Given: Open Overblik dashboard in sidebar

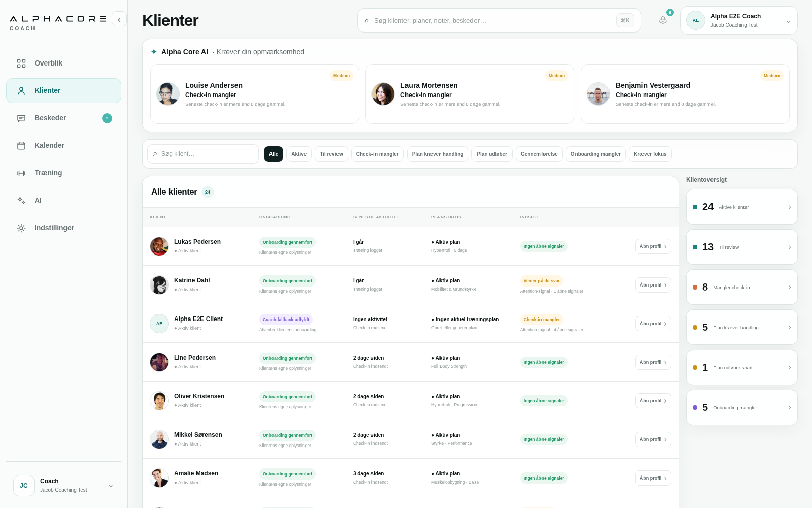Looking at the screenshot, I should pos(63,63).
